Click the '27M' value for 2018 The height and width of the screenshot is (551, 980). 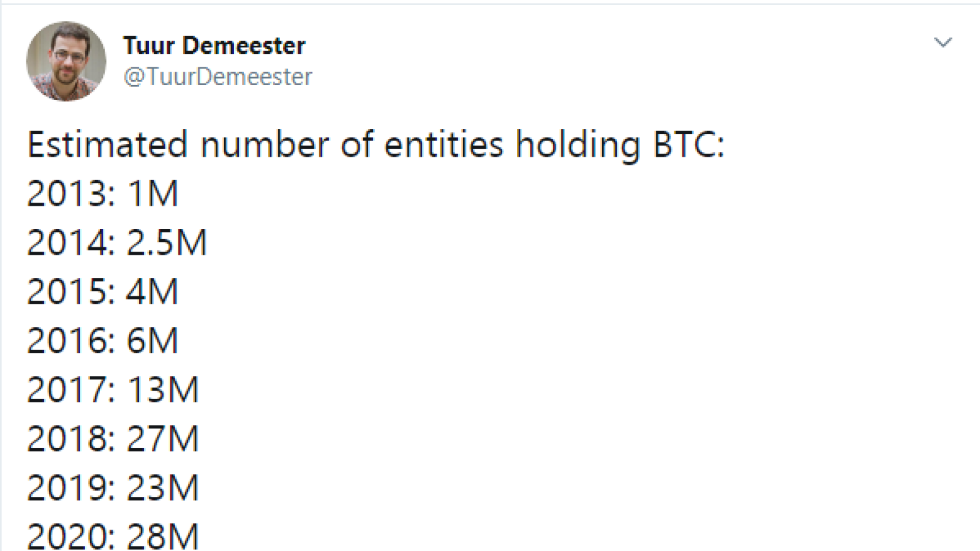coord(164,438)
